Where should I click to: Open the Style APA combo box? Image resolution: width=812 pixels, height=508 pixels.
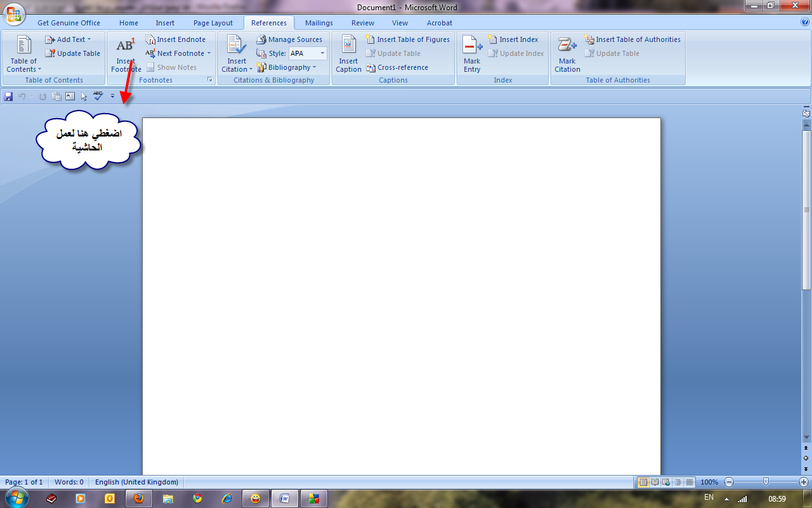coord(308,53)
